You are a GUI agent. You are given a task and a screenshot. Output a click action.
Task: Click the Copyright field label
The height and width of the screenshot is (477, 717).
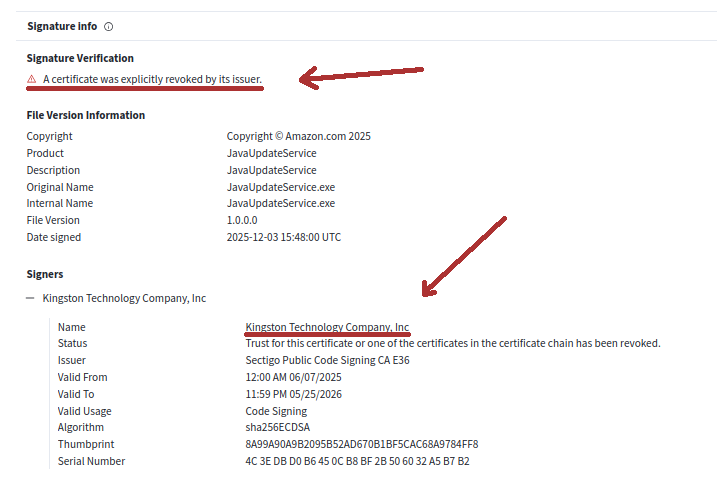(x=49, y=136)
